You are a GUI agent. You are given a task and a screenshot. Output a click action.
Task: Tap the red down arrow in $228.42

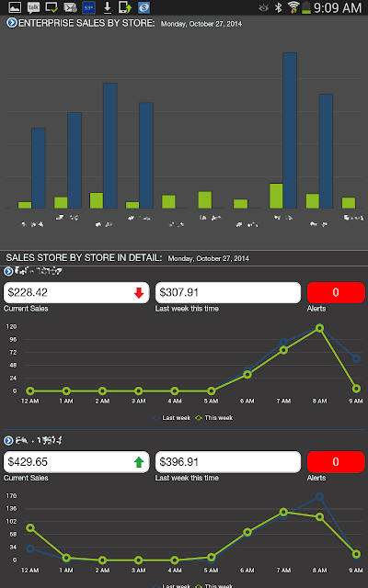click(139, 293)
